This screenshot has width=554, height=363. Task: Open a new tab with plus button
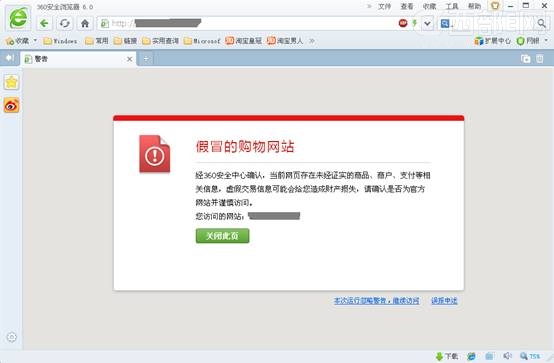146,59
